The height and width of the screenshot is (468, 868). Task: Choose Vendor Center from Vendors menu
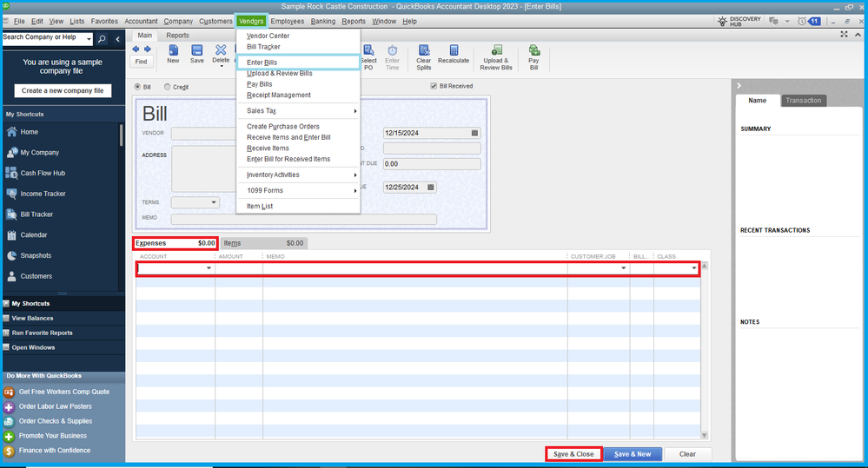pos(268,36)
